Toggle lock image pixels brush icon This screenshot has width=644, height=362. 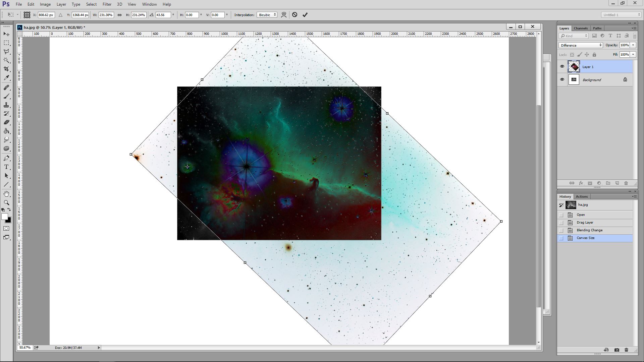(x=579, y=55)
